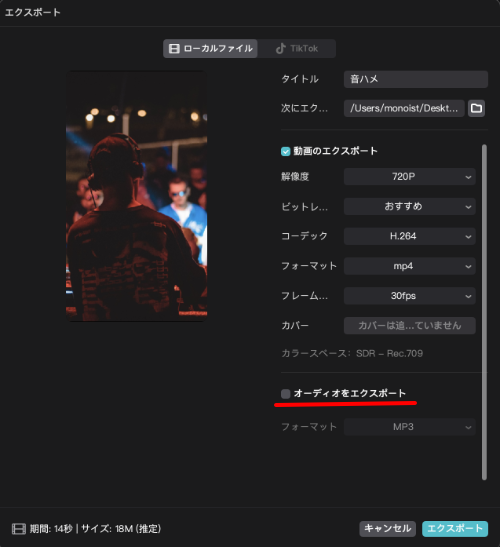Image resolution: width=500 pixels, height=547 pixels.
Task: Select the ローカルファイル tab
Action: [210, 48]
